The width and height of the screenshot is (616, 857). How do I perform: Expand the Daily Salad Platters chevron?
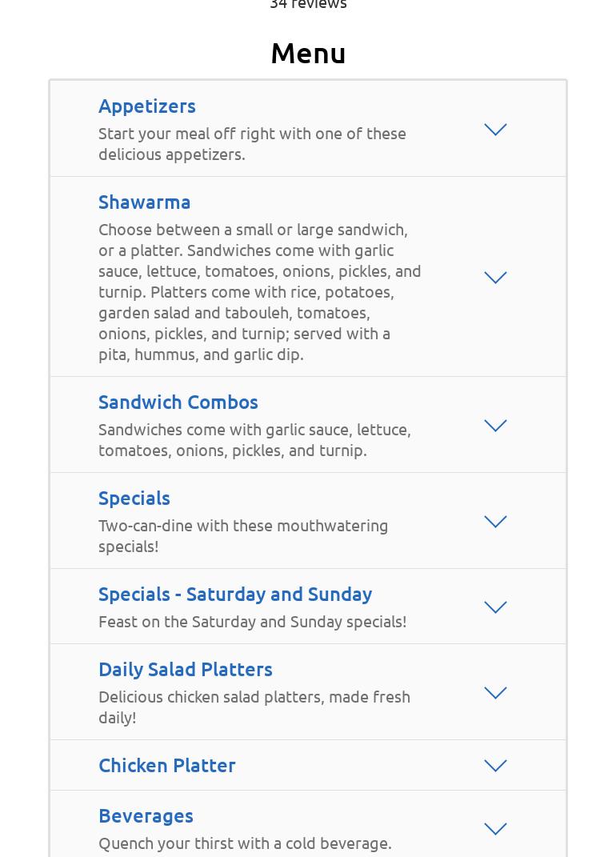coord(495,693)
